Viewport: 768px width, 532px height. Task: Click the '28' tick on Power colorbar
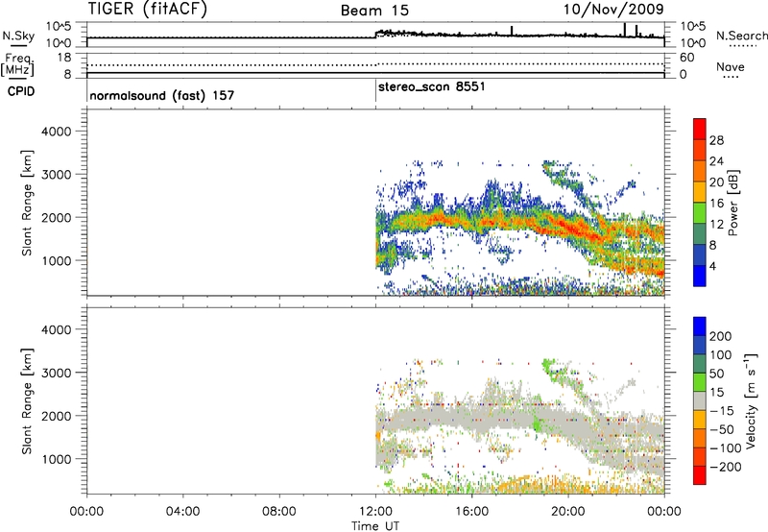(716, 140)
